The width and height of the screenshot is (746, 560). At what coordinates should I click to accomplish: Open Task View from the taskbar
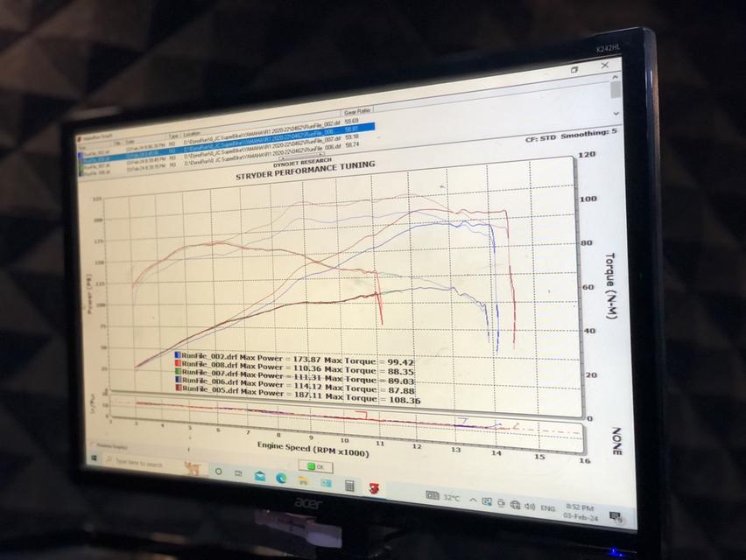tap(238, 473)
